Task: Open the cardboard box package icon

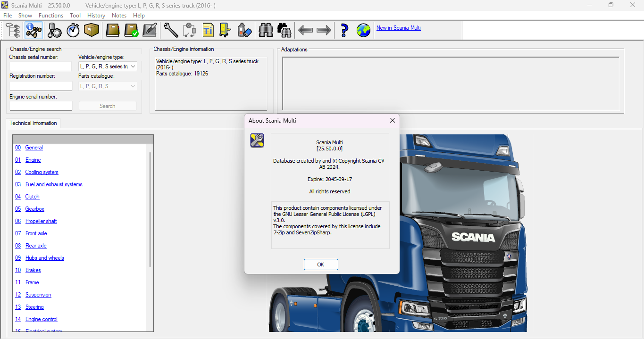Action: click(92, 31)
